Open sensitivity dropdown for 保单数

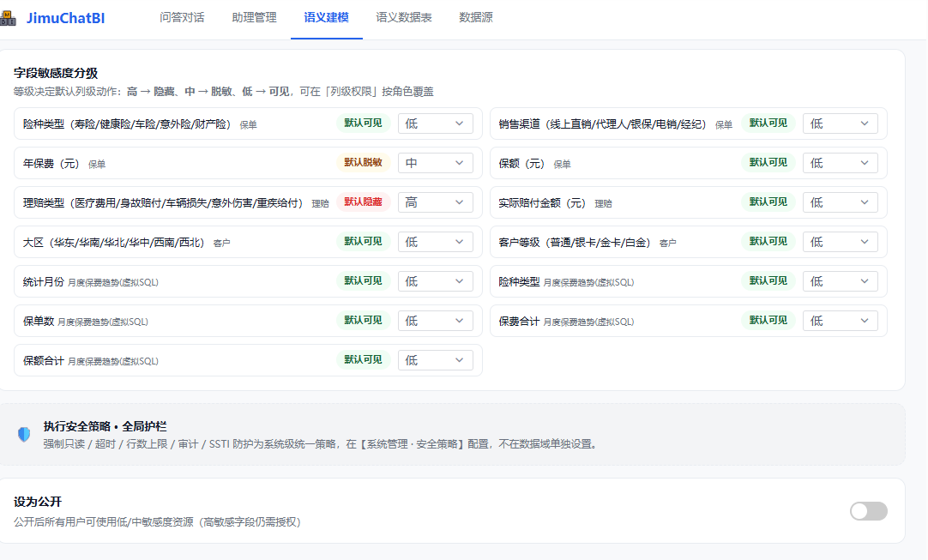point(435,321)
